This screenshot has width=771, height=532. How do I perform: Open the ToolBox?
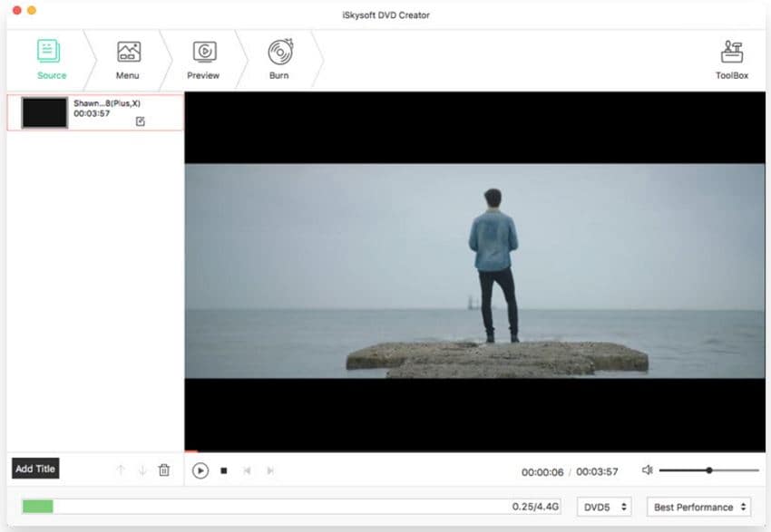(732, 60)
